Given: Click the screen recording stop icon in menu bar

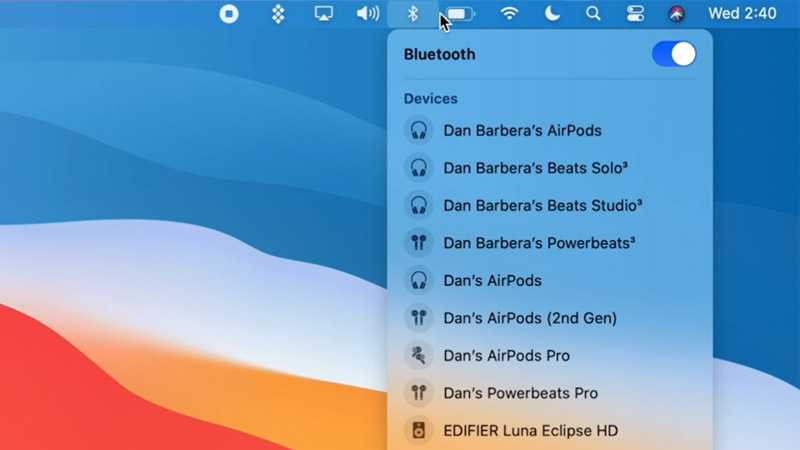Looking at the screenshot, I should [229, 14].
